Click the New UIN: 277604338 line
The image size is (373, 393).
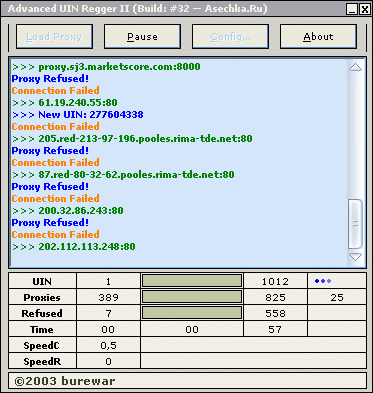click(78, 115)
